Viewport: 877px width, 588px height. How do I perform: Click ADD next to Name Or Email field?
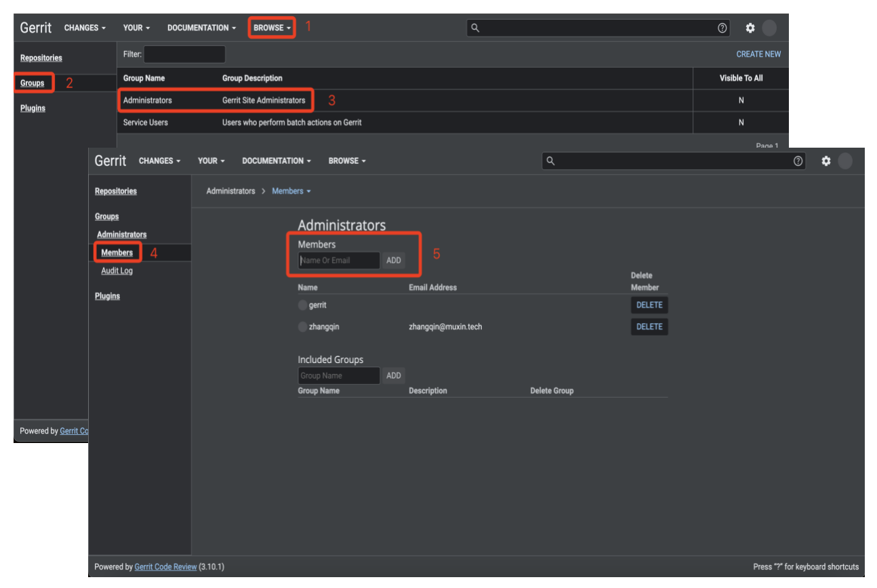point(393,260)
